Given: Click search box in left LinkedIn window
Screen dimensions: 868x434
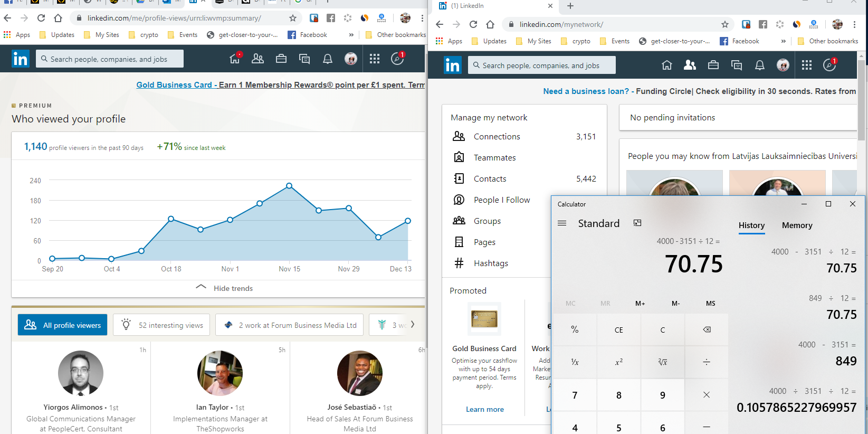Looking at the screenshot, I should pyautogui.click(x=110, y=59).
